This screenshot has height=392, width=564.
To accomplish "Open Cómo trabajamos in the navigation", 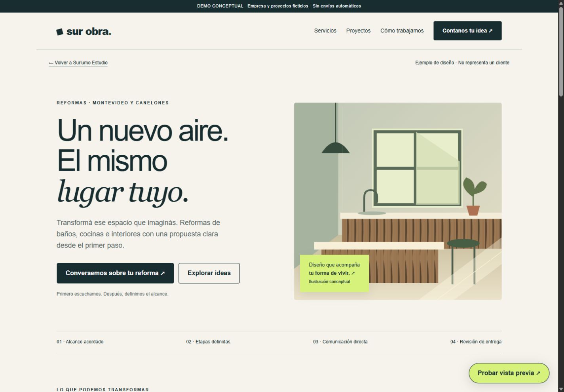I will point(402,31).
